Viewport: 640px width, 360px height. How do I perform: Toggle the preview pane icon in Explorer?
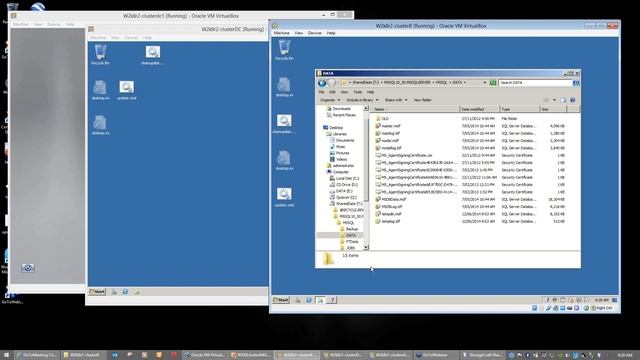[x=563, y=100]
